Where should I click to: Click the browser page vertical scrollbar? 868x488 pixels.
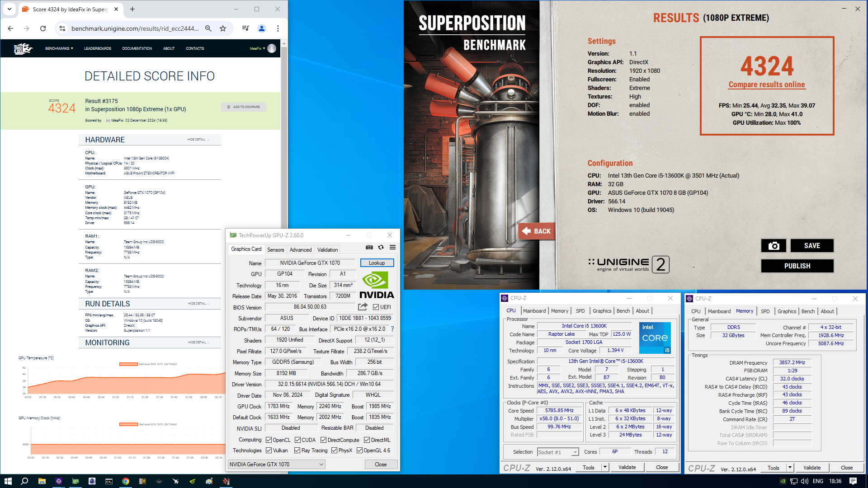[x=284, y=136]
